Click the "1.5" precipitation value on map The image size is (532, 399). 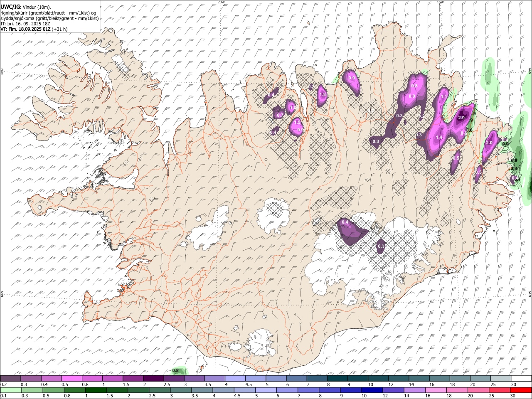297,122
